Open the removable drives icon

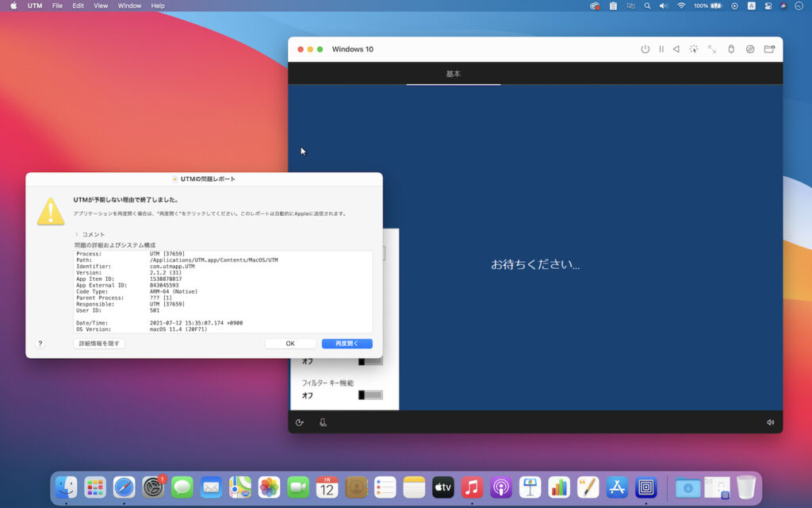click(x=750, y=48)
